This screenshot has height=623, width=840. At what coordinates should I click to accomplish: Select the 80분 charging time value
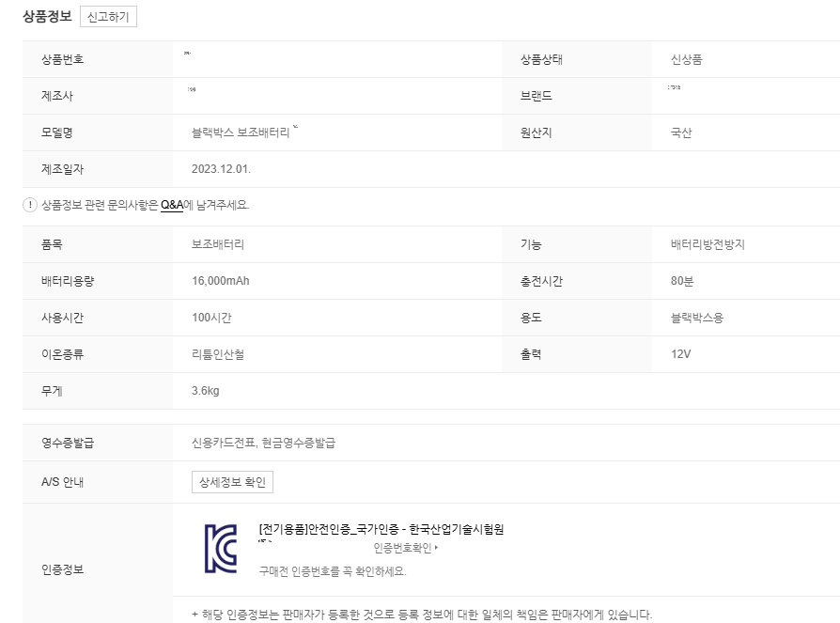682,281
